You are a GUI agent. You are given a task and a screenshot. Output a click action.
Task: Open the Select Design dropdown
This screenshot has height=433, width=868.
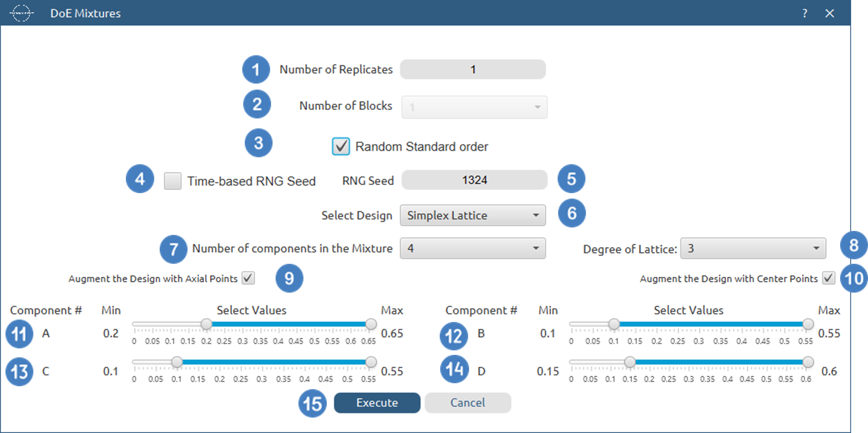click(x=473, y=216)
